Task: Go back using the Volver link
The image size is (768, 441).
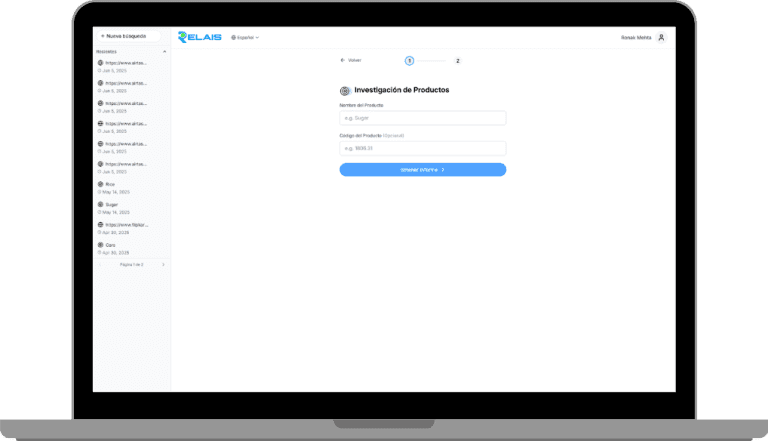Action: [351, 60]
